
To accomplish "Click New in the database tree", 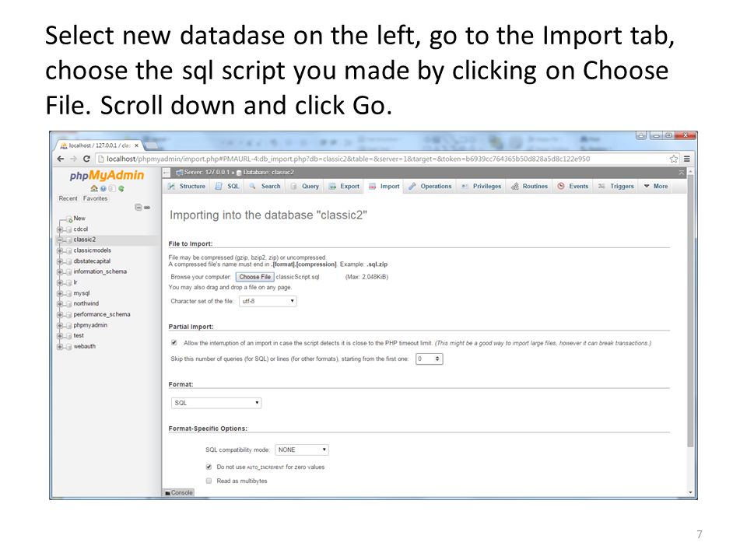I will tap(79, 219).
